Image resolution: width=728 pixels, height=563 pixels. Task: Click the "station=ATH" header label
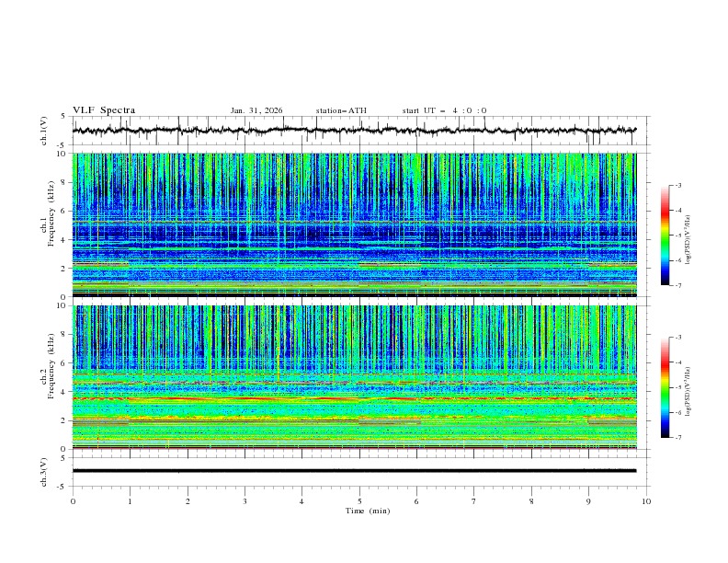point(341,110)
